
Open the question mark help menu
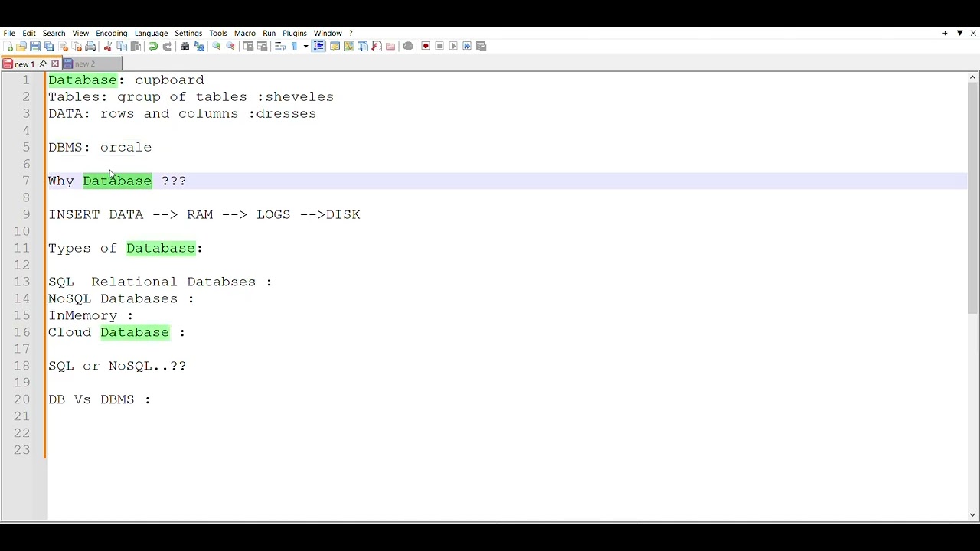click(351, 34)
